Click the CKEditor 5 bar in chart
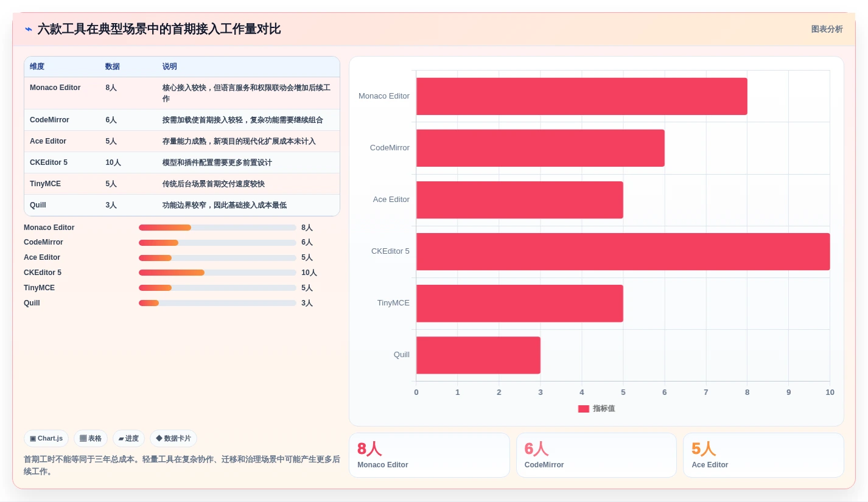 click(x=623, y=251)
